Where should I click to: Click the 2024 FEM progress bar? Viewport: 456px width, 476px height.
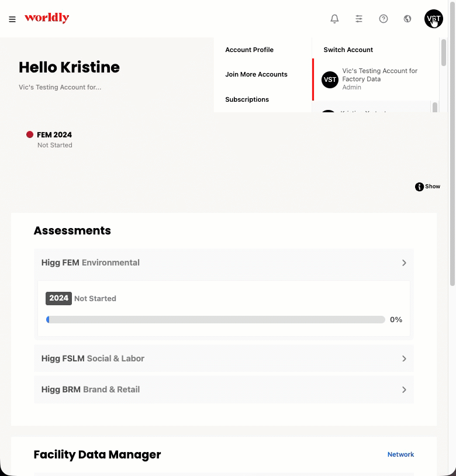(x=215, y=320)
